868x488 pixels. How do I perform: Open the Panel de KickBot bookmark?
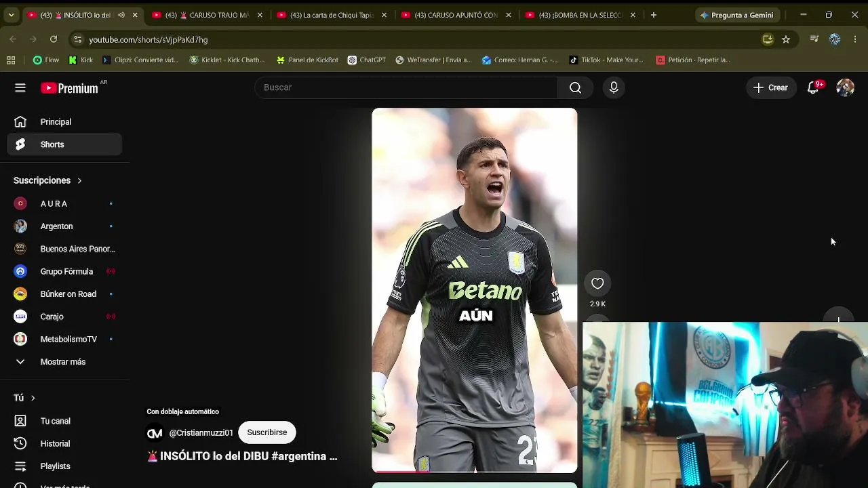307,60
